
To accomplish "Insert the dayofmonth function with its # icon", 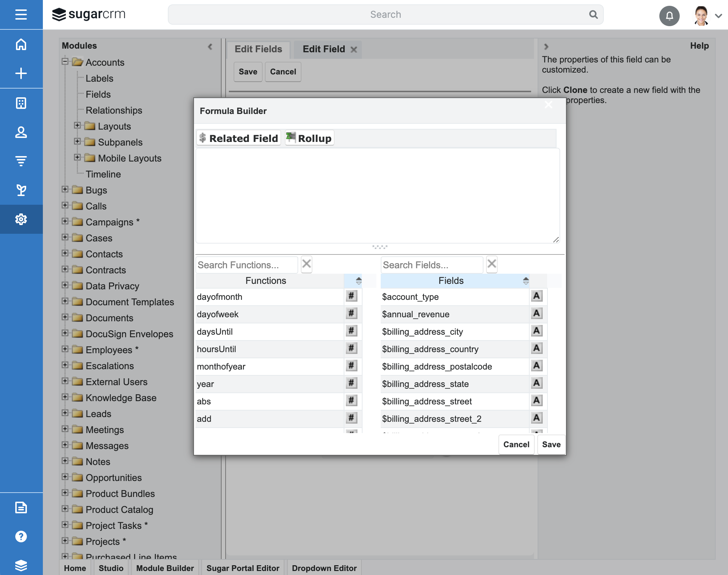I will tap(351, 297).
